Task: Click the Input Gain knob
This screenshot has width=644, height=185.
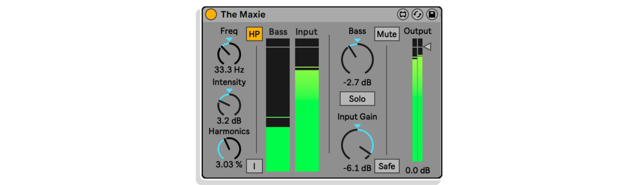Action: [357, 145]
